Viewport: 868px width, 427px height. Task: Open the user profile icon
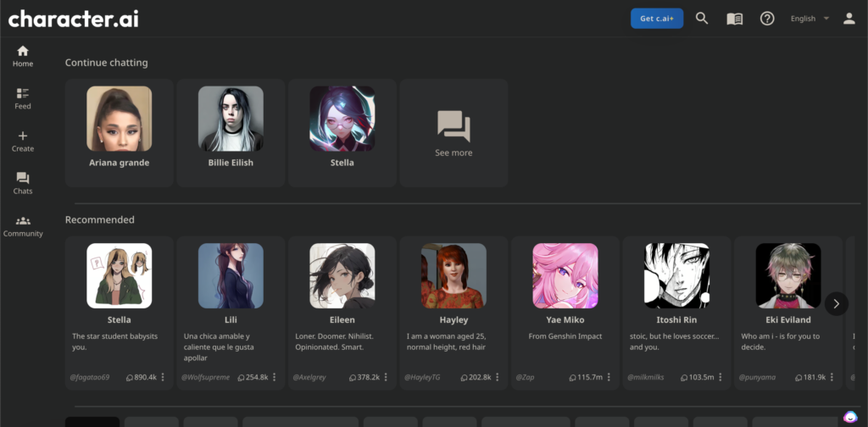[849, 19]
